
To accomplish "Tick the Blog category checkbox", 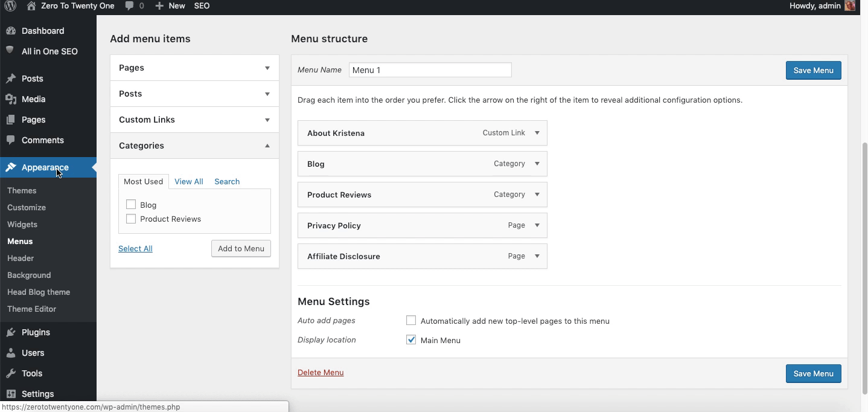I will coord(131,205).
